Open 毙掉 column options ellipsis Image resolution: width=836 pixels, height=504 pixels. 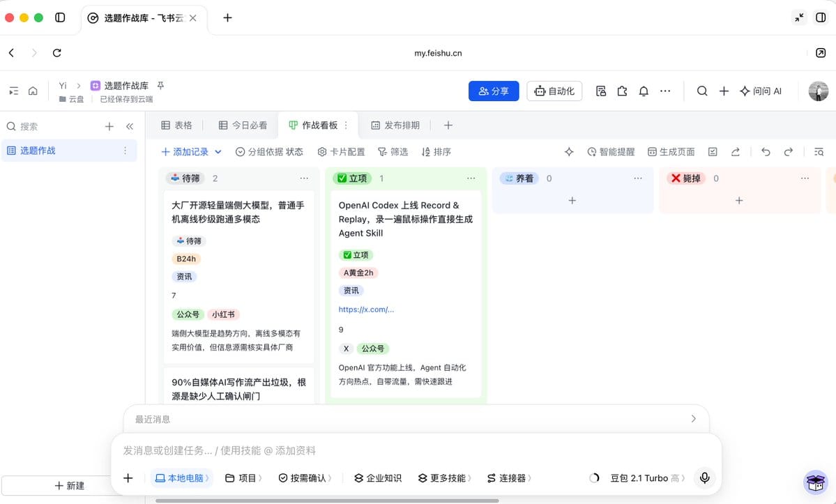tap(805, 178)
